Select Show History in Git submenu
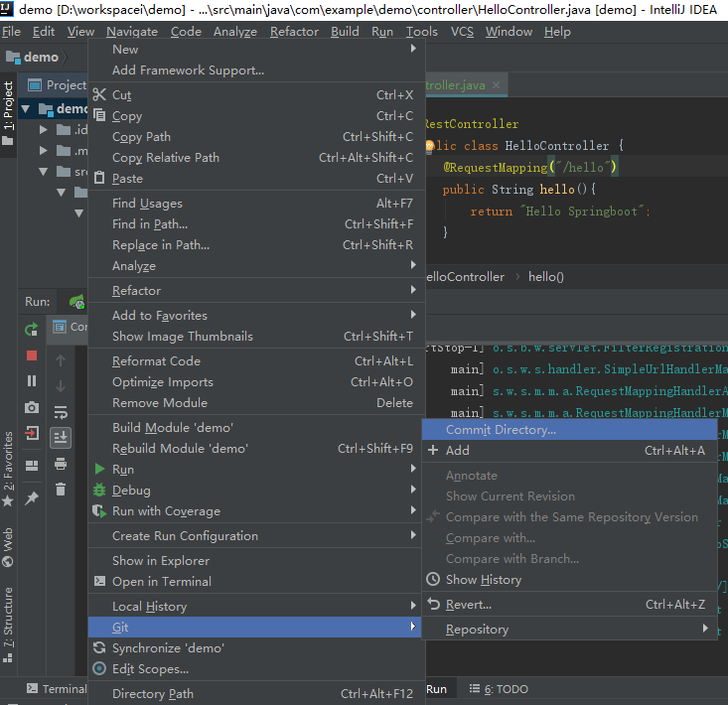 click(570, 580)
